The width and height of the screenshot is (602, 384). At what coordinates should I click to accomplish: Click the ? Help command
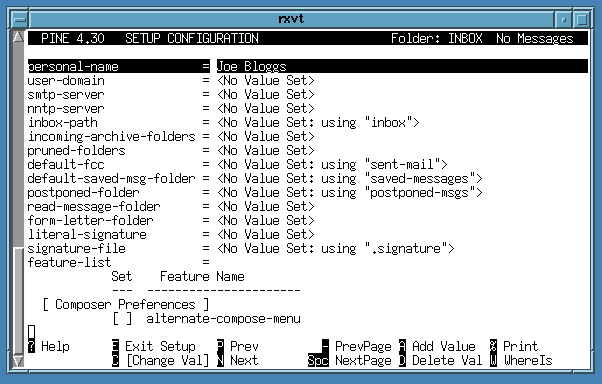pos(49,347)
